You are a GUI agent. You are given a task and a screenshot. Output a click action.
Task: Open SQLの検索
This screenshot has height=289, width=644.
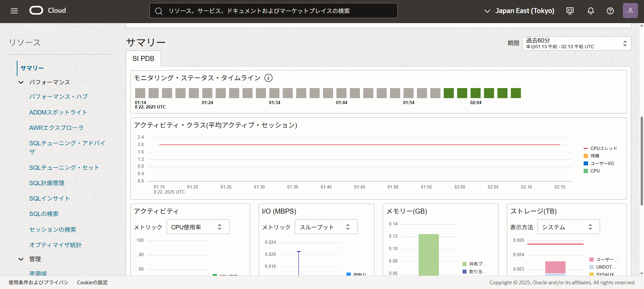(x=44, y=214)
